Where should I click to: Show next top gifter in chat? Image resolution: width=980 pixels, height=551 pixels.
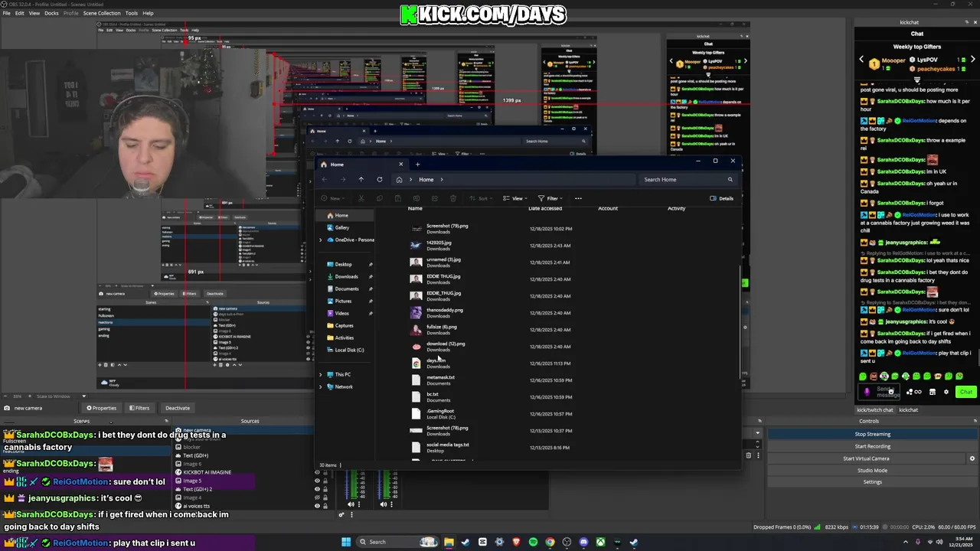(x=973, y=60)
